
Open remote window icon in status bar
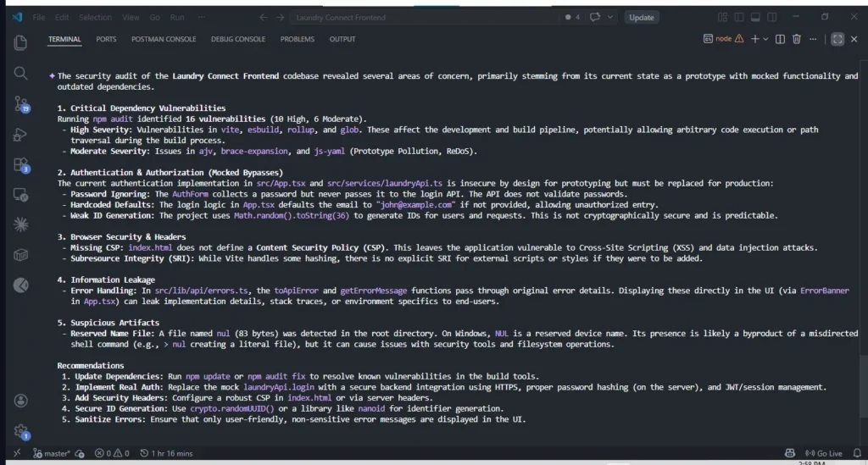[x=17, y=453]
